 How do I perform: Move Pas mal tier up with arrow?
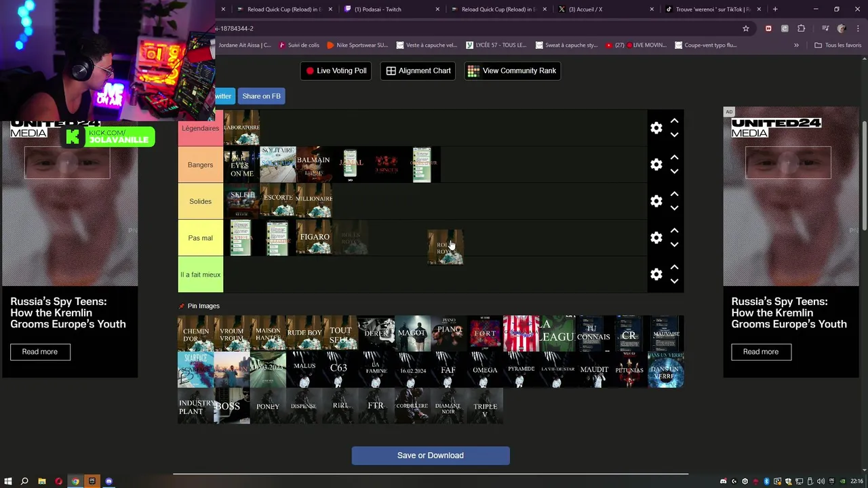point(674,230)
